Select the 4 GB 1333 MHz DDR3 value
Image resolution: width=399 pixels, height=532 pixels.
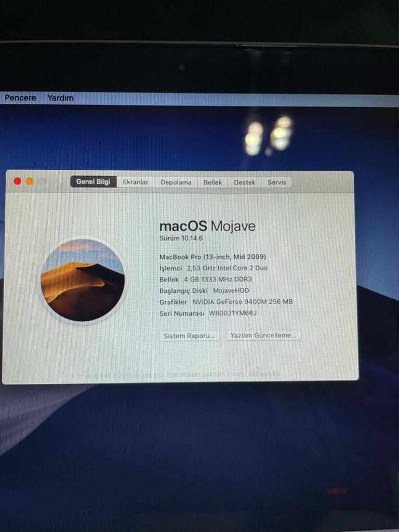(218, 279)
